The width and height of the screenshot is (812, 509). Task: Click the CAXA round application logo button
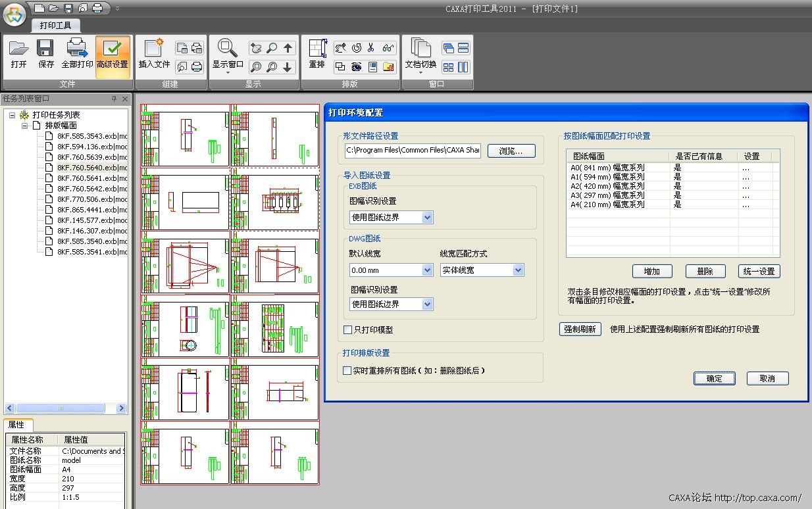(x=14, y=14)
